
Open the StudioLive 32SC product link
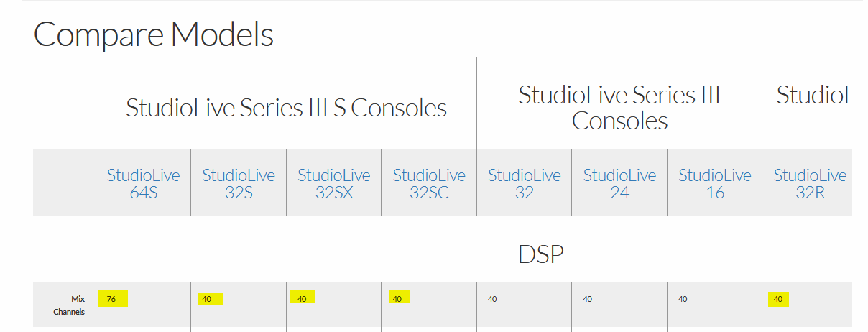[429, 184]
